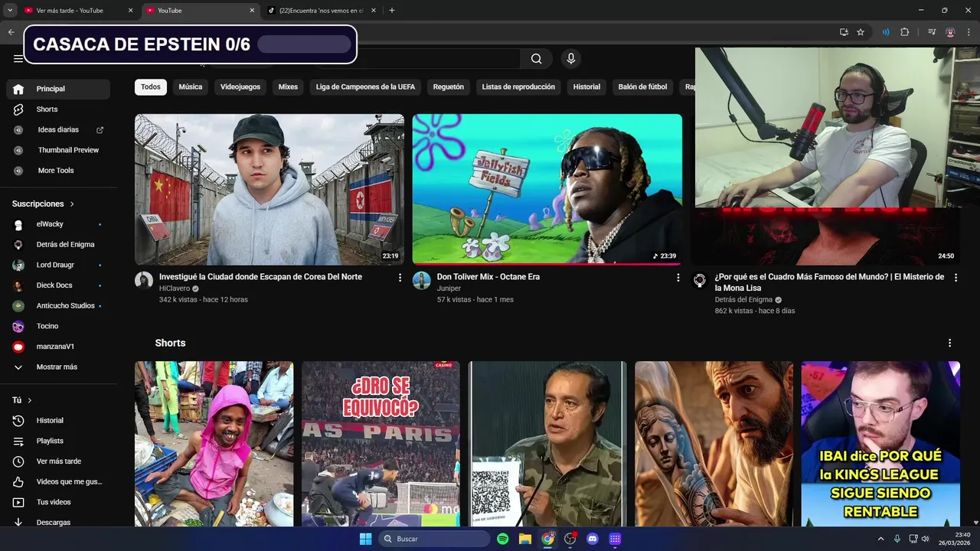Screen dimensions: 980x551
Task: Open Ibai Kings League short
Action: click(x=880, y=444)
